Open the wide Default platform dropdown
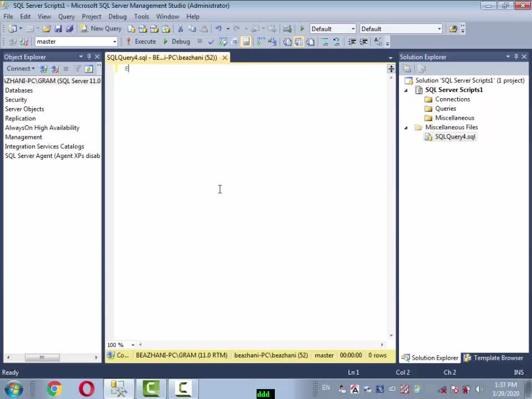The image size is (532, 399). [401, 29]
